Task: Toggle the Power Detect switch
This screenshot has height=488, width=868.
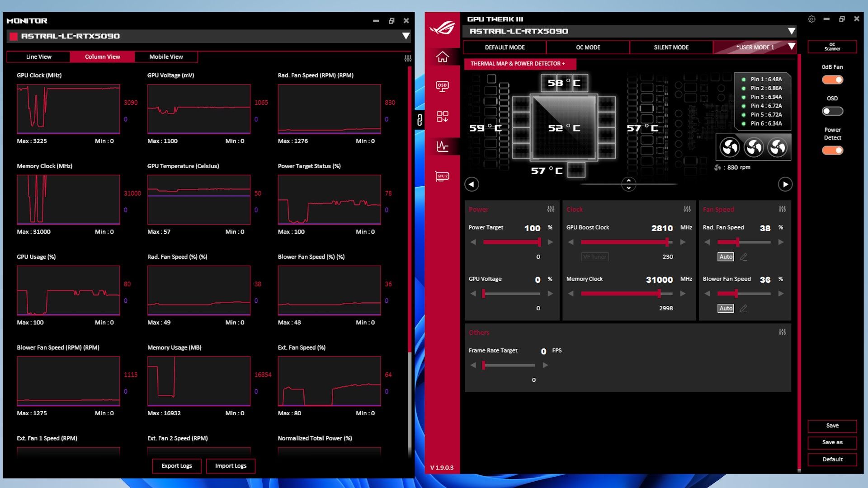Action: click(x=832, y=150)
